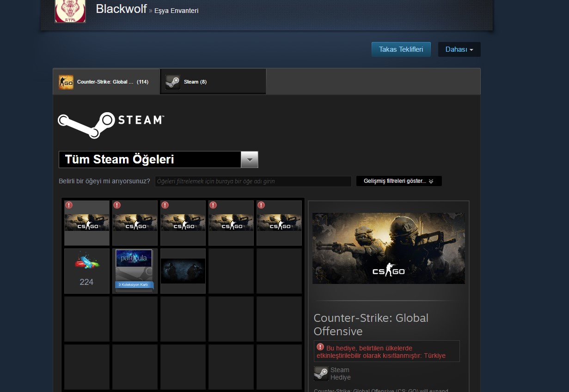569x392 pixels.
Task: Show Gelişmiş filtreleri göster advanced filters
Action: pos(399,181)
